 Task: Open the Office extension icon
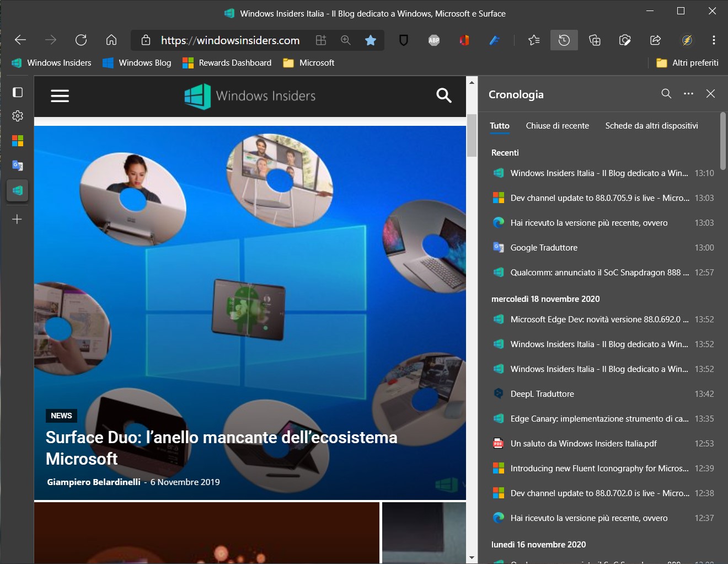tap(464, 40)
